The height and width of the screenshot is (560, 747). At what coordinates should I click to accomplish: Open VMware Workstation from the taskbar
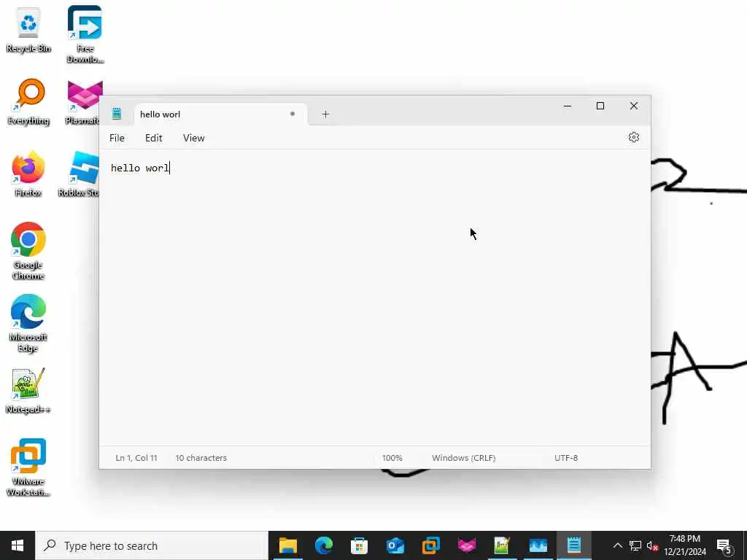[430, 545]
